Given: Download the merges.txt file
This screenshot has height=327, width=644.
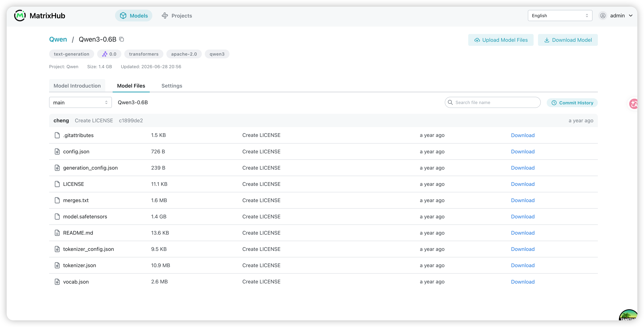Looking at the screenshot, I should (x=523, y=200).
